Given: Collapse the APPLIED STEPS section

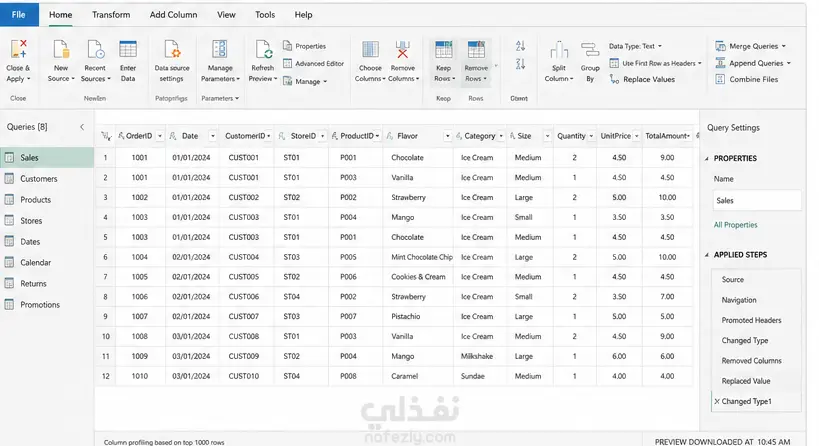Looking at the screenshot, I should point(707,255).
